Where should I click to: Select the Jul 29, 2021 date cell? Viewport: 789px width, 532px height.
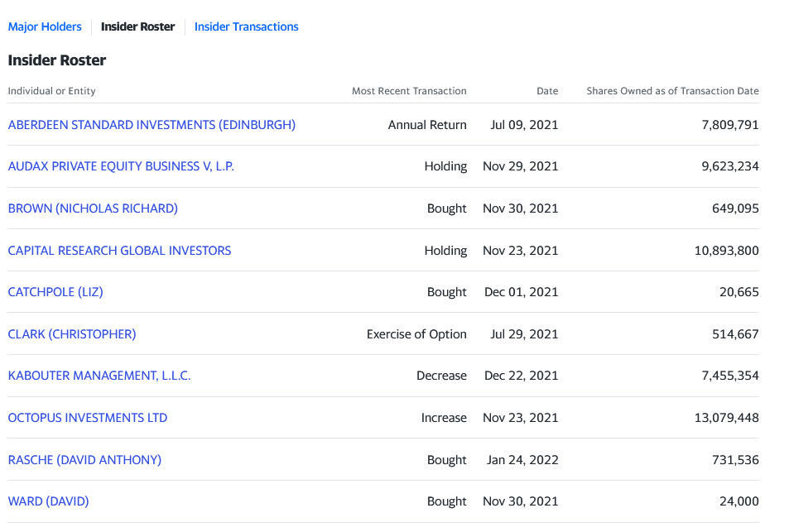(524, 334)
